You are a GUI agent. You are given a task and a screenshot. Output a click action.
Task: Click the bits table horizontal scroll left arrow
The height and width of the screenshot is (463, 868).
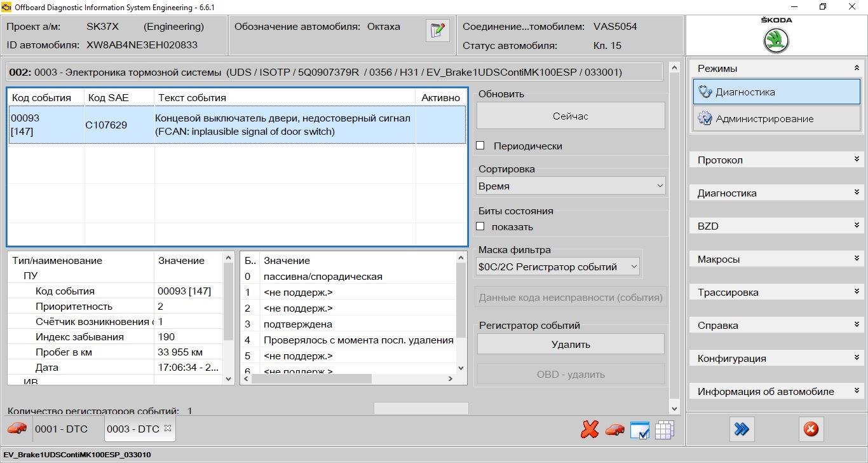[247, 378]
